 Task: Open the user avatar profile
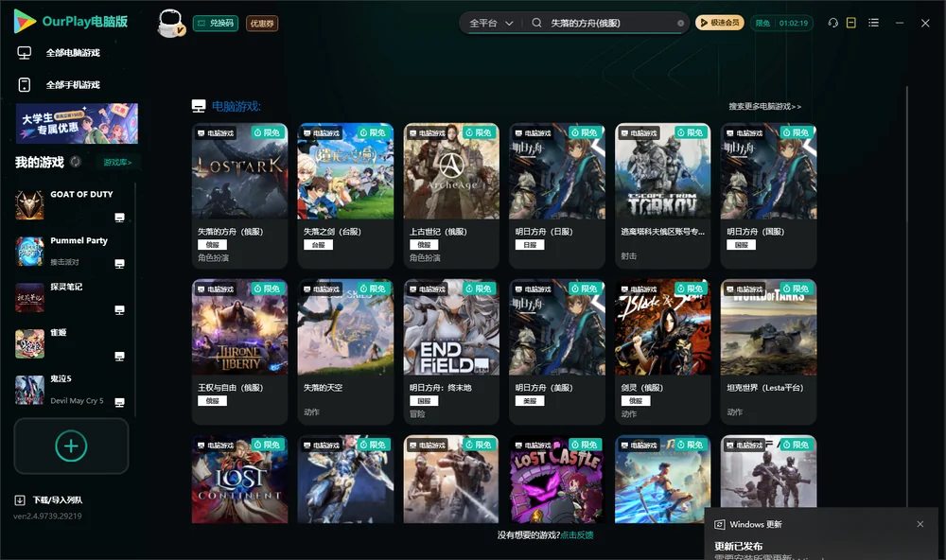point(170,23)
